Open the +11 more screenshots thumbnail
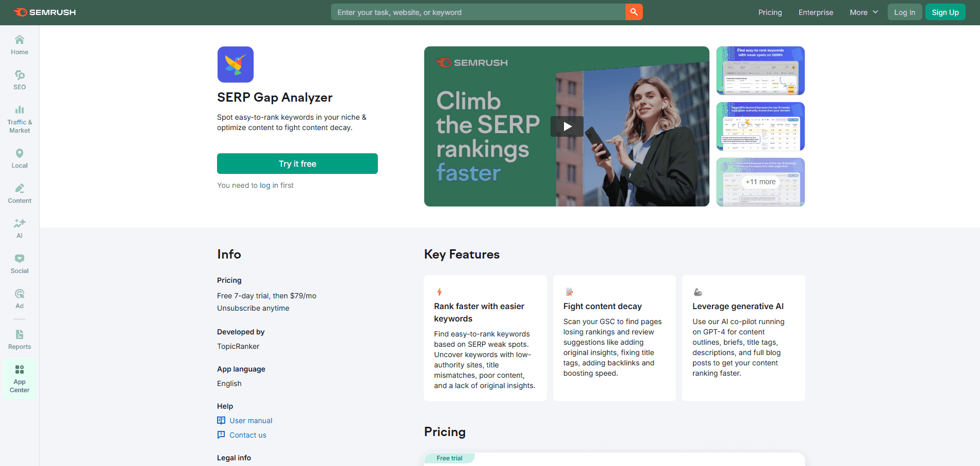This screenshot has height=466, width=980. click(x=760, y=182)
